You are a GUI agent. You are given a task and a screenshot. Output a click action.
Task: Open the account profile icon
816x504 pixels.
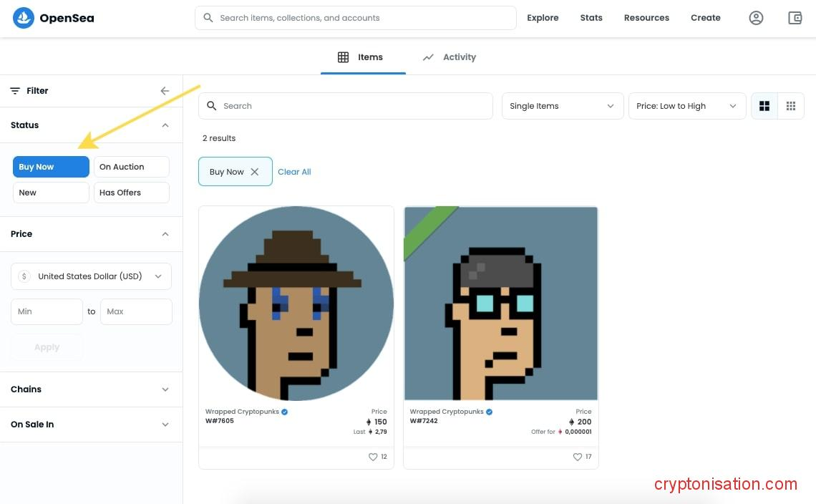point(756,18)
